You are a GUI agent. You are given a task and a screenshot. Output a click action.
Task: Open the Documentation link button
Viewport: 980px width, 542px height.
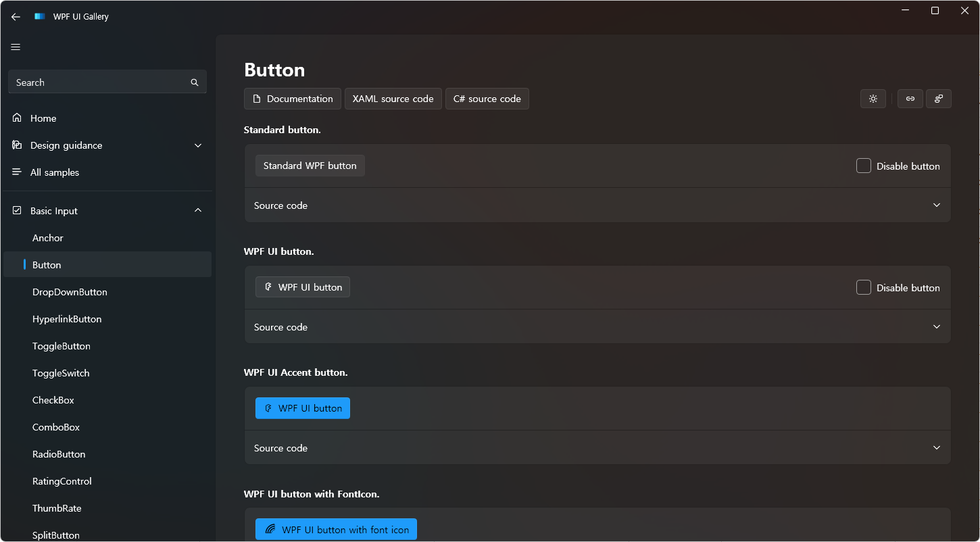coord(293,99)
